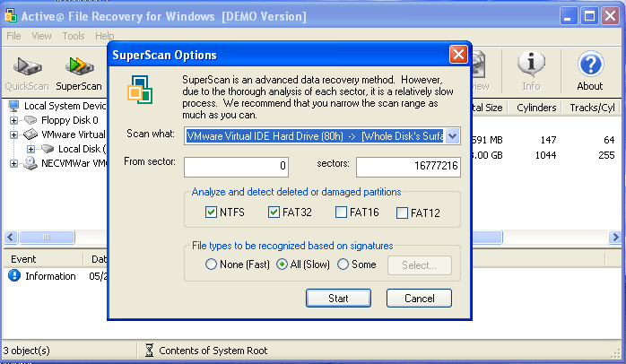The image size is (626, 364).
Task: Select the Local Disk volume icon
Action: (x=48, y=149)
